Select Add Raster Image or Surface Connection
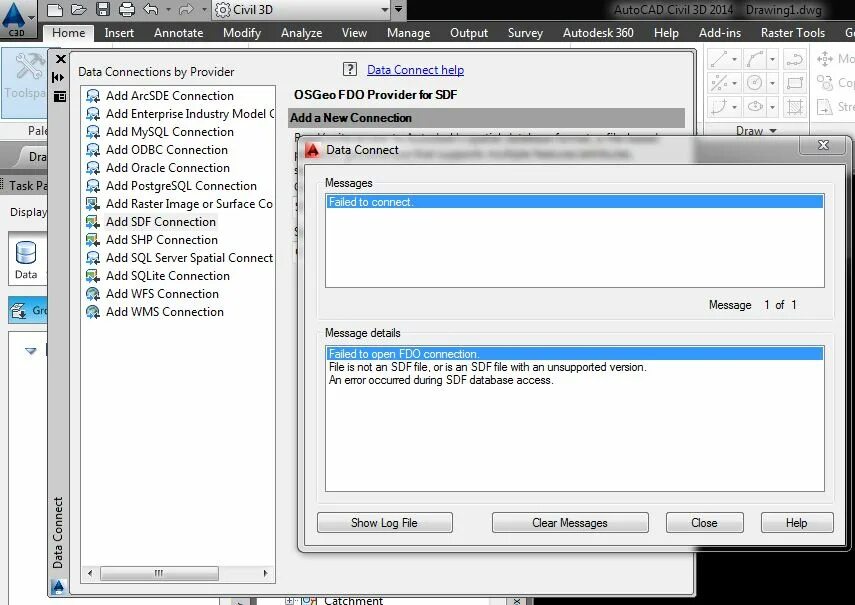Screen dimensions: 855x605 click(179, 203)
